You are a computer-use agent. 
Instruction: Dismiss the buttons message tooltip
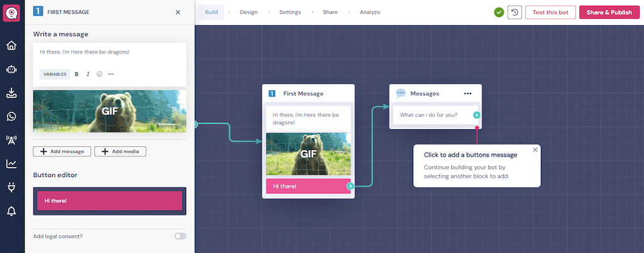tap(535, 149)
